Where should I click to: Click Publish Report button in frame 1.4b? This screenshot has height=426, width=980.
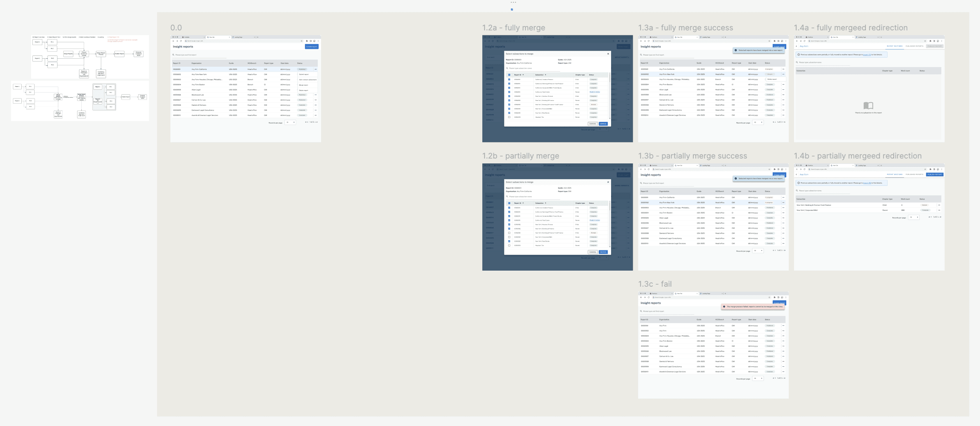tap(935, 174)
